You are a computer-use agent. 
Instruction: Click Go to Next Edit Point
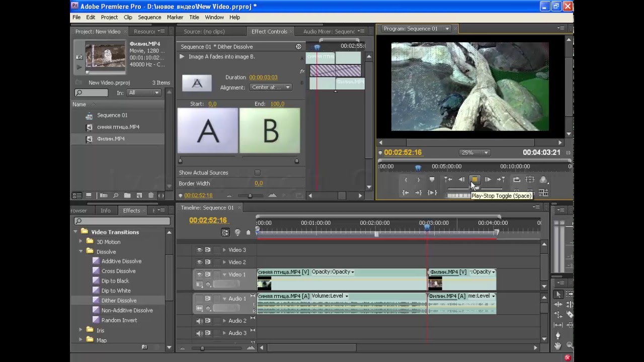point(501,179)
